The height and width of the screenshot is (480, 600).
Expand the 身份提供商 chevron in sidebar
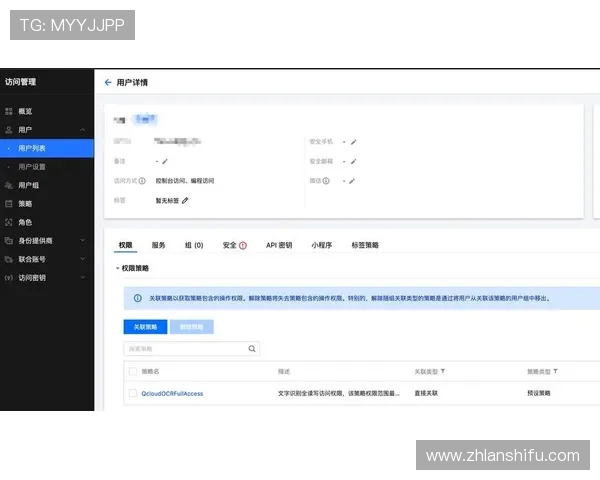(83, 240)
